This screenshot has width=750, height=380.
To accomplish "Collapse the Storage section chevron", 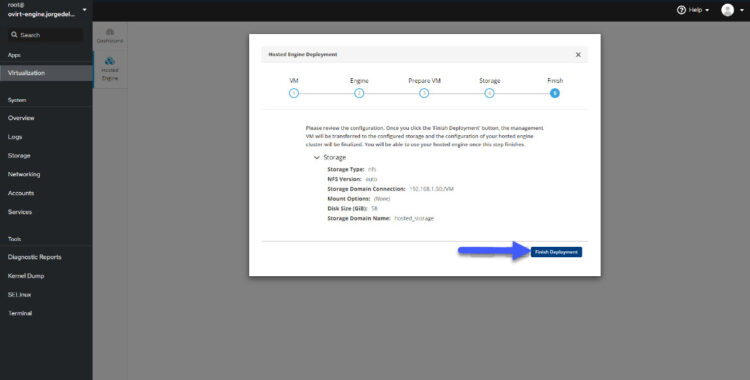I will (x=316, y=157).
